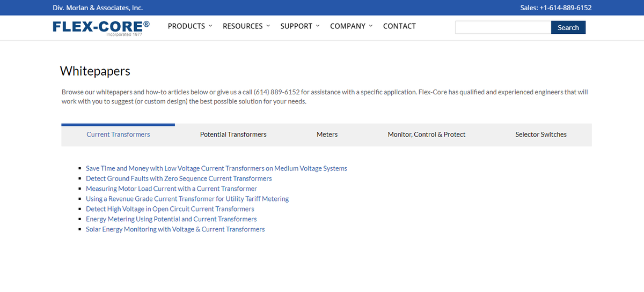The height and width of the screenshot is (292, 644).
Task: Open Energy Metering Using Potential link
Action: pos(171,219)
